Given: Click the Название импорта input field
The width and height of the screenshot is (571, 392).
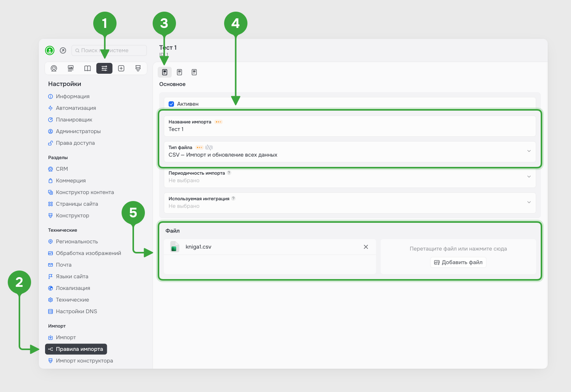Looking at the screenshot, I should tap(350, 129).
